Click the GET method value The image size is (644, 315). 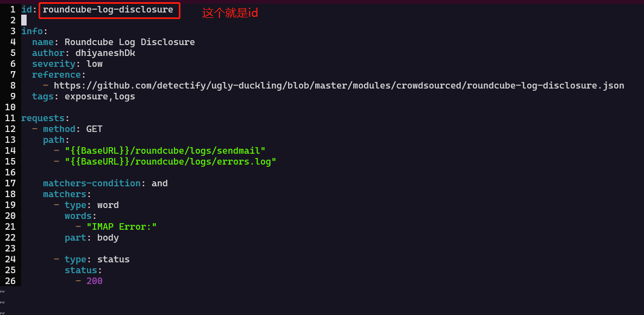tap(95, 129)
